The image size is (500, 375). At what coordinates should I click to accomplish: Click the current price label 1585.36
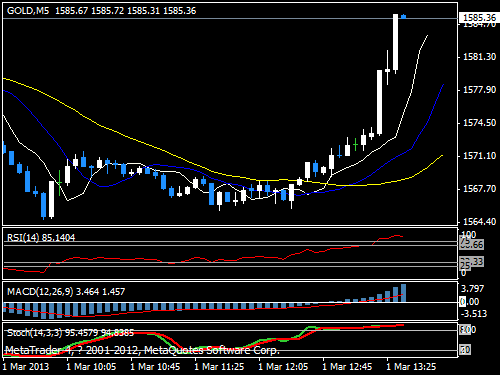pos(479,17)
